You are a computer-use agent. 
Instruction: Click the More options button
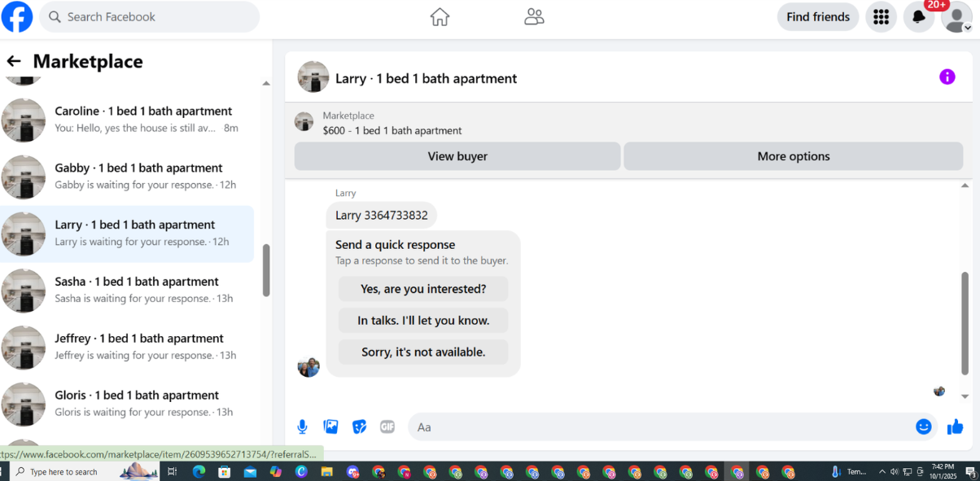point(794,156)
